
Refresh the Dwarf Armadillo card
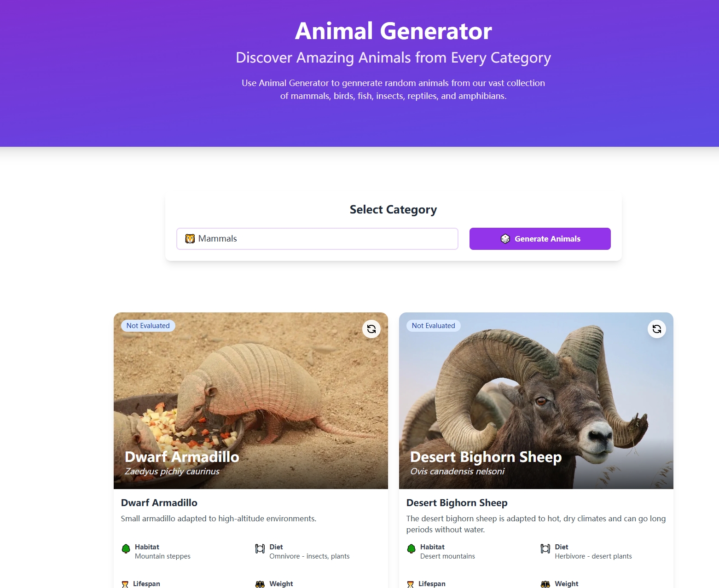tap(371, 329)
